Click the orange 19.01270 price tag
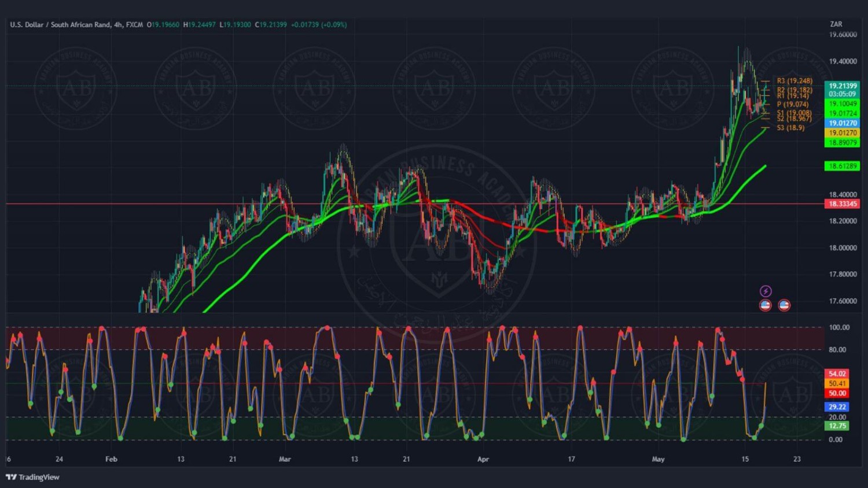The image size is (868, 488). point(842,133)
